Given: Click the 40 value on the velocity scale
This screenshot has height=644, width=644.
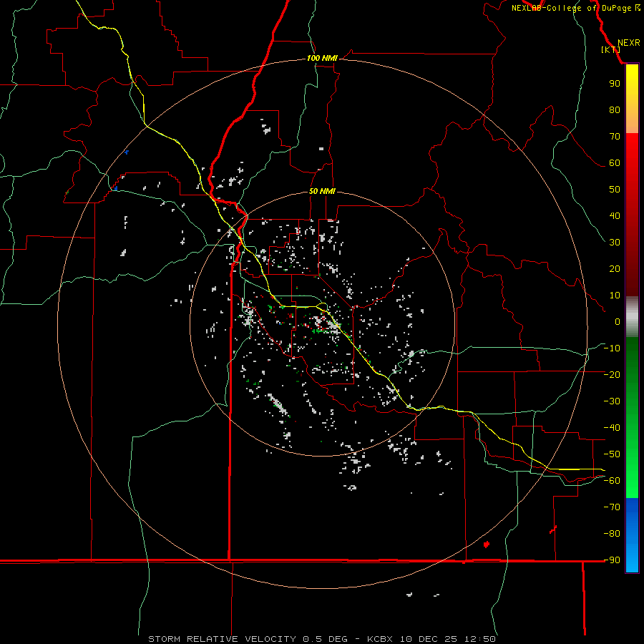Looking at the screenshot, I should (615, 215).
